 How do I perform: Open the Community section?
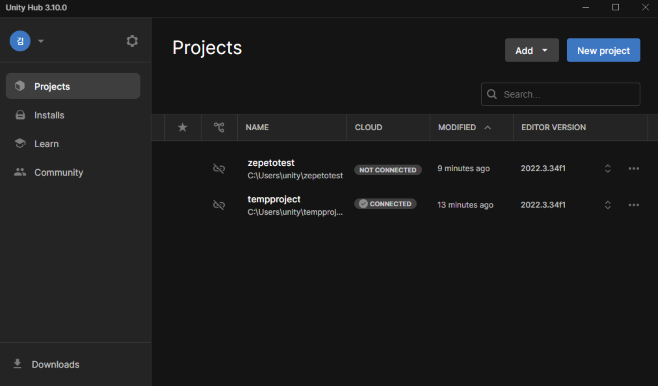pyautogui.click(x=73, y=172)
